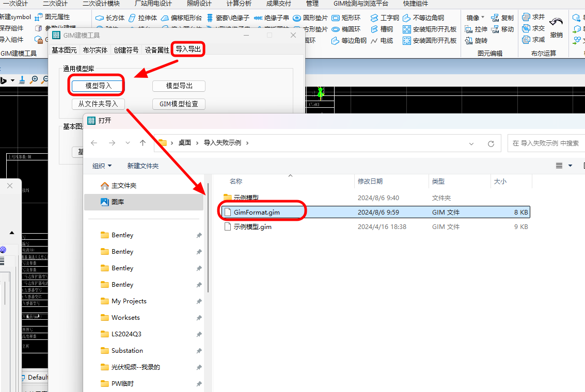Viewport: 585px width, 392px height.
Task: Sort by 修改日期 column header
Action: [391, 182]
